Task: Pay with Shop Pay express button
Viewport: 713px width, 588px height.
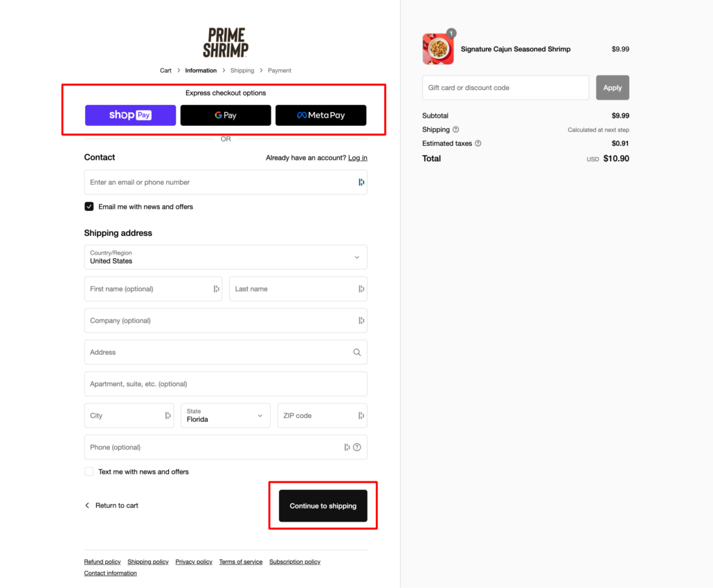Action: click(x=131, y=115)
